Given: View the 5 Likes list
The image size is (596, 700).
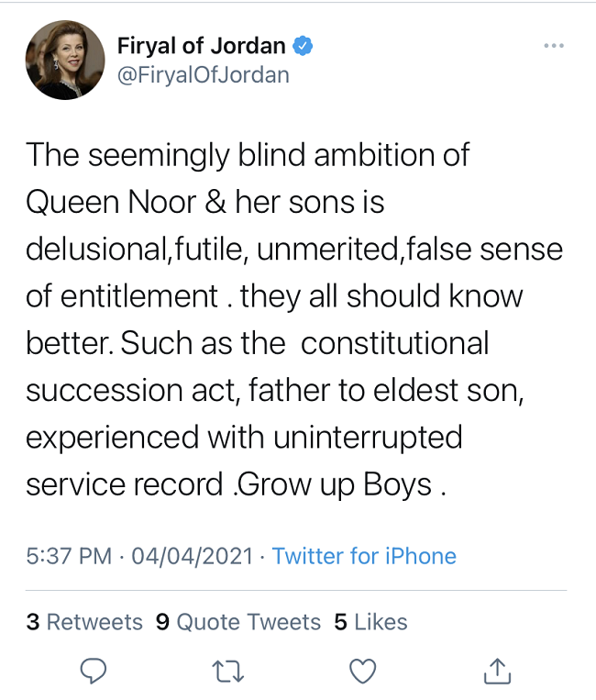Looking at the screenshot, I should 370,622.
